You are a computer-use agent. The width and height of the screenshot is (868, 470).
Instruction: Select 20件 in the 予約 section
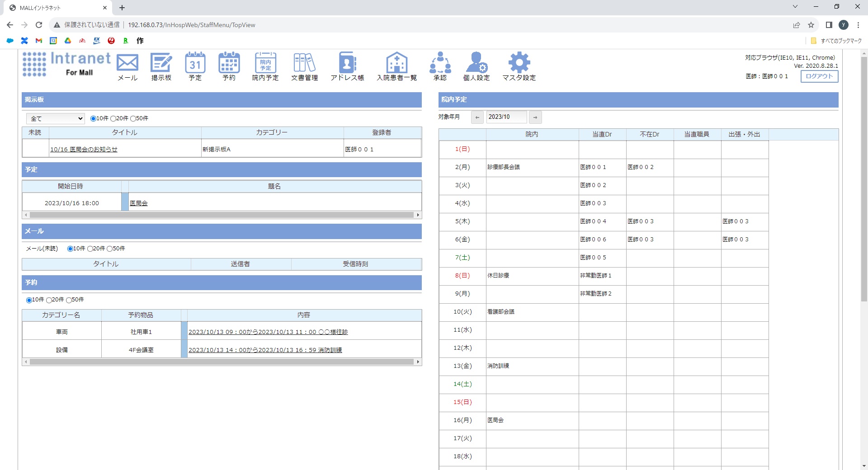pos(49,300)
